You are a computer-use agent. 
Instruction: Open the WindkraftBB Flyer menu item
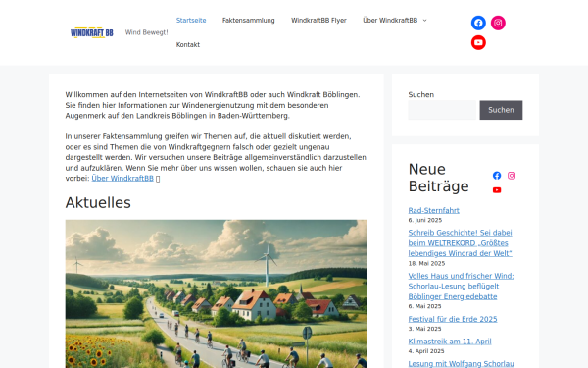click(318, 21)
